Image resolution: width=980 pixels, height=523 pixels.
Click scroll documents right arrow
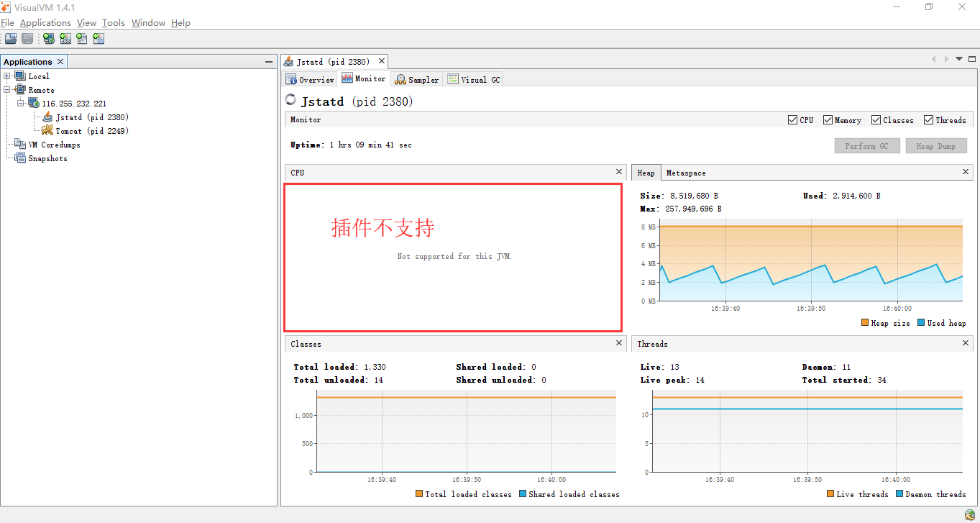click(946, 59)
